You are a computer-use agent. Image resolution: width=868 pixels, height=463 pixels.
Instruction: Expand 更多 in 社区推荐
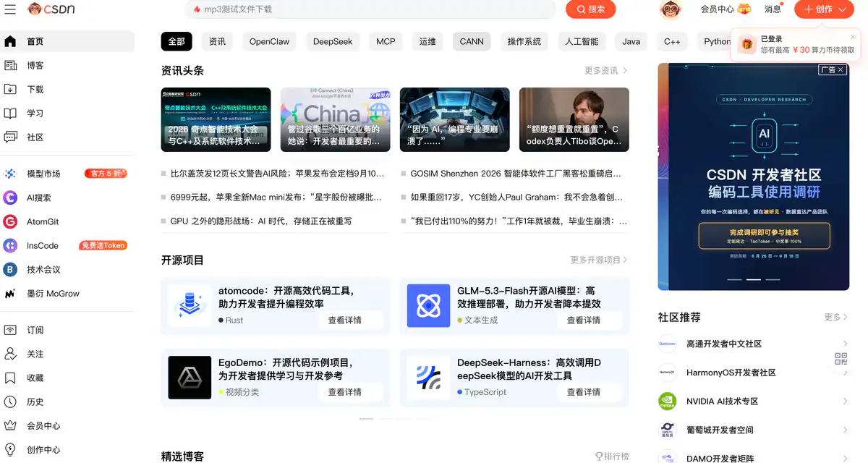(x=836, y=317)
